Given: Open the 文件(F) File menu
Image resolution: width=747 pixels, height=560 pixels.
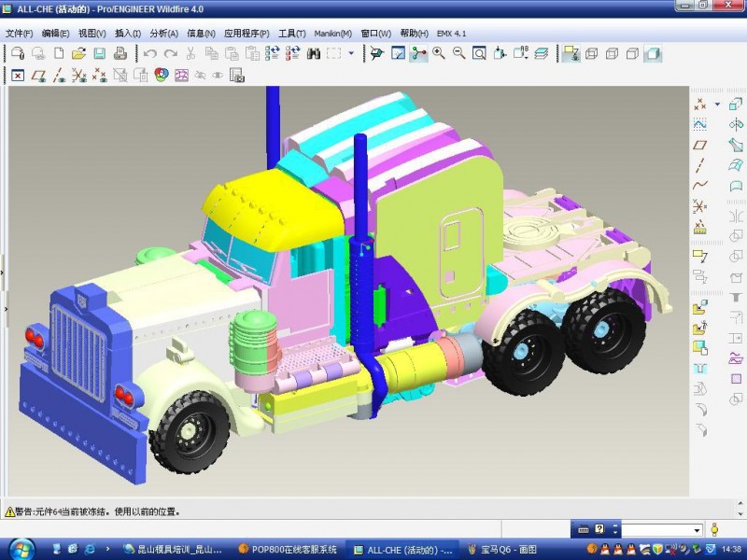Looking at the screenshot, I should [x=19, y=34].
